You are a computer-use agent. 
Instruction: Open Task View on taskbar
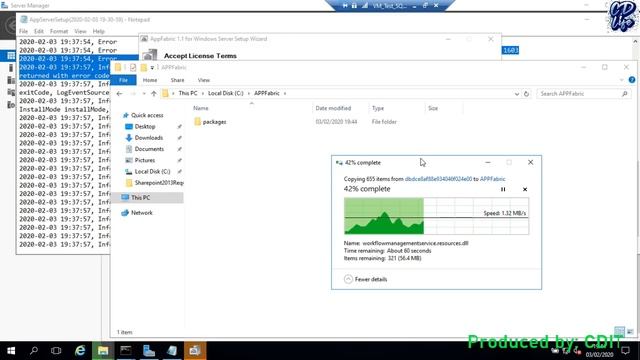[x=56, y=351]
